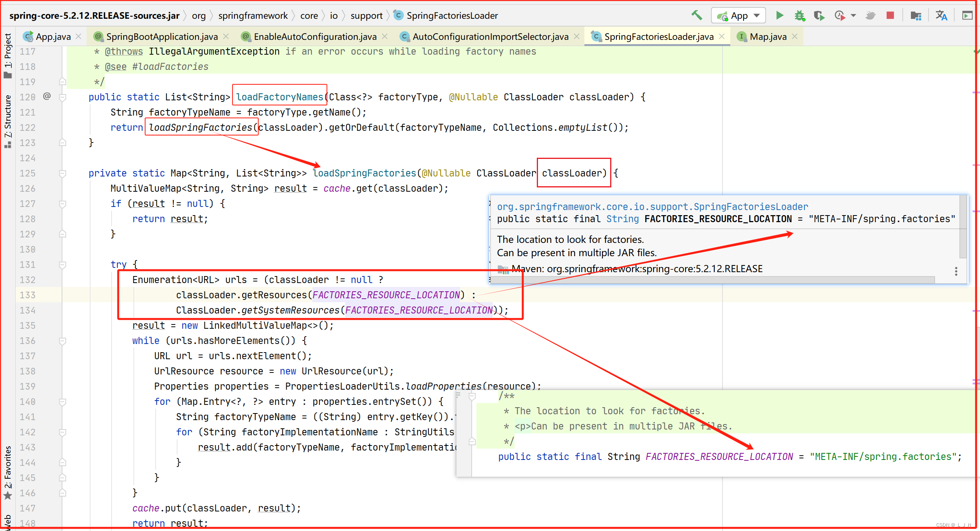Click the SpringFactoriesLoader class icon in breadcrumb
Viewport: 980px width, 531px height.
pos(398,15)
